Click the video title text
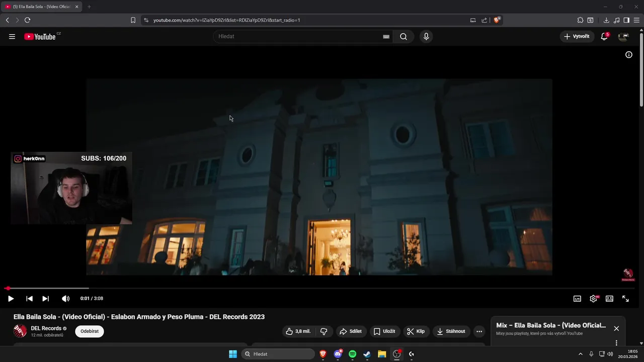Image resolution: width=644 pixels, height=362 pixels. click(x=139, y=317)
